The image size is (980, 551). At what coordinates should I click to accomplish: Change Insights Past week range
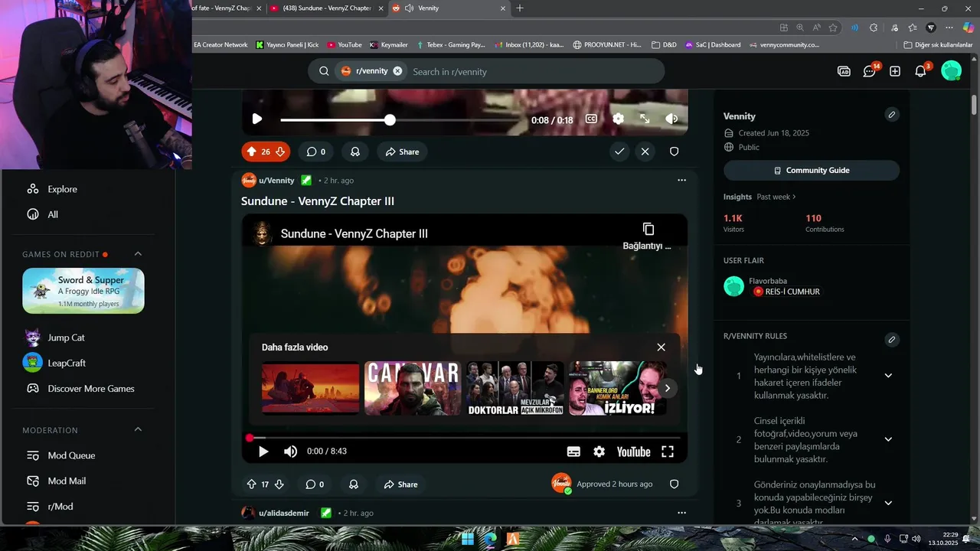776,197
